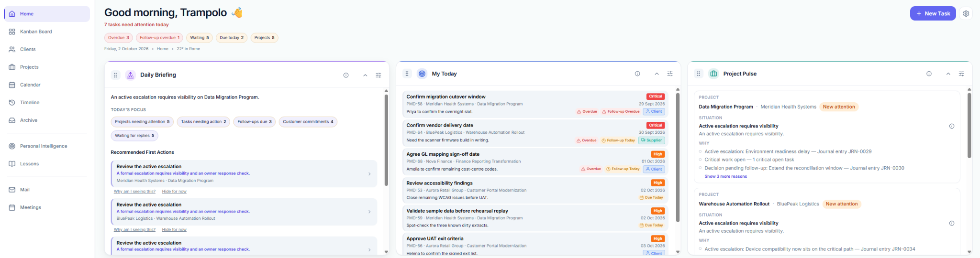Open Data Migration Program project title
The image size is (980, 258).
(x=725, y=107)
